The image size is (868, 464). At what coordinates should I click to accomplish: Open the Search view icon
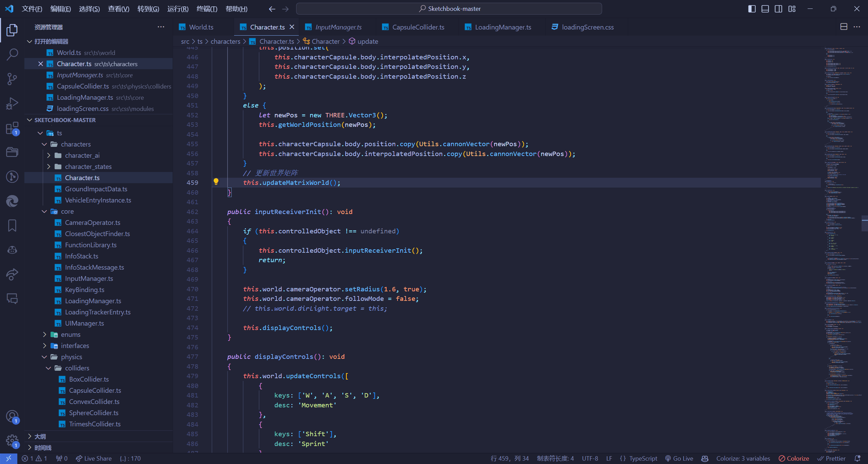click(12, 54)
